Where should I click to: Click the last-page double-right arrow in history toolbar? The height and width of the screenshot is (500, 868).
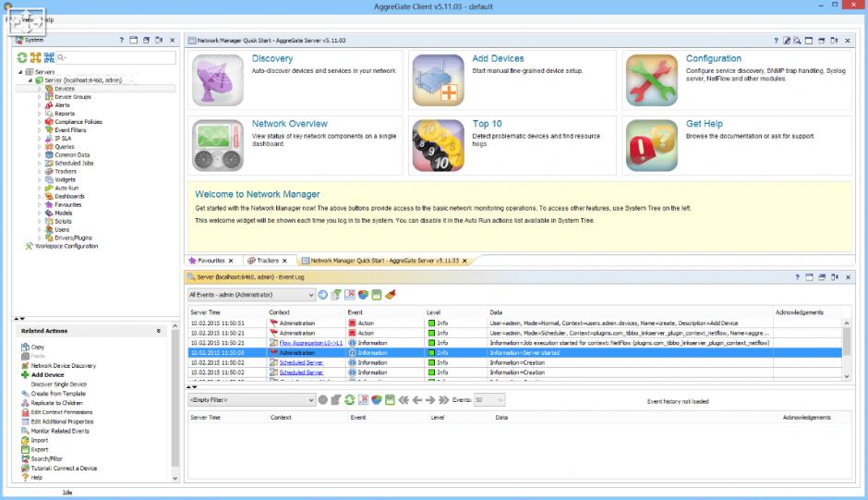point(444,399)
